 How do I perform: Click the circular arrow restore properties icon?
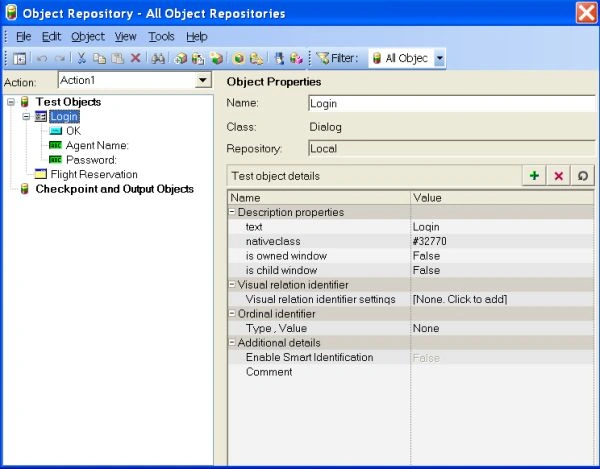pos(583,176)
